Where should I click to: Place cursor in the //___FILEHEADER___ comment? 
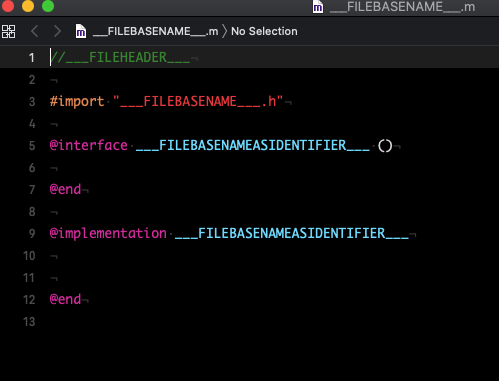(x=120, y=57)
